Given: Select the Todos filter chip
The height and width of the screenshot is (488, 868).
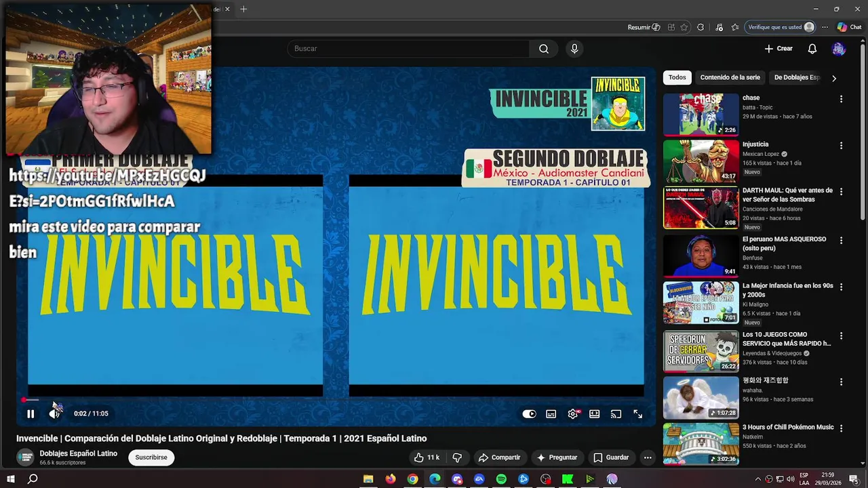Looking at the screenshot, I should 677,77.
